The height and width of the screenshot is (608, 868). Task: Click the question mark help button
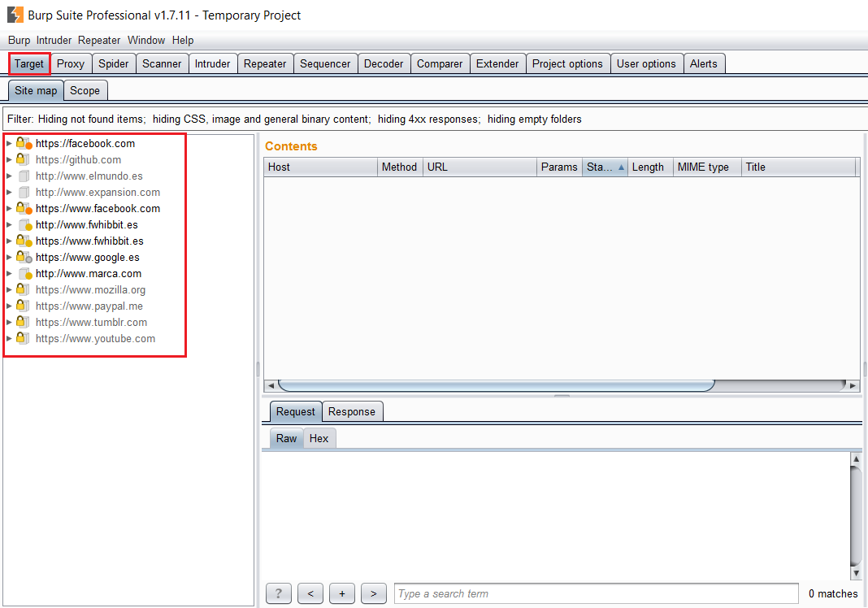pos(278,594)
